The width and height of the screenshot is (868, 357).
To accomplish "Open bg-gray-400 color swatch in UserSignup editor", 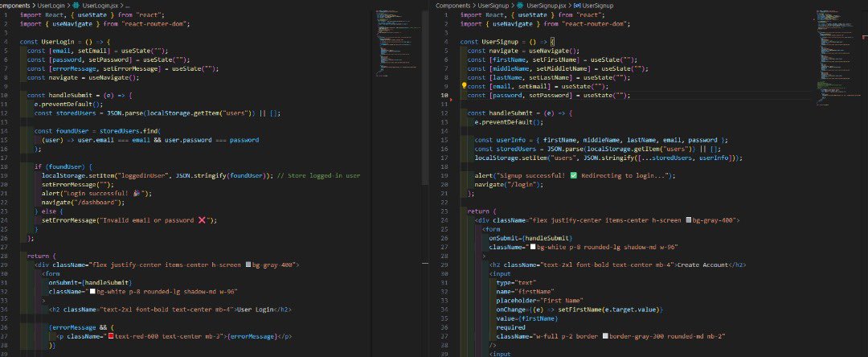I will point(688,220).
